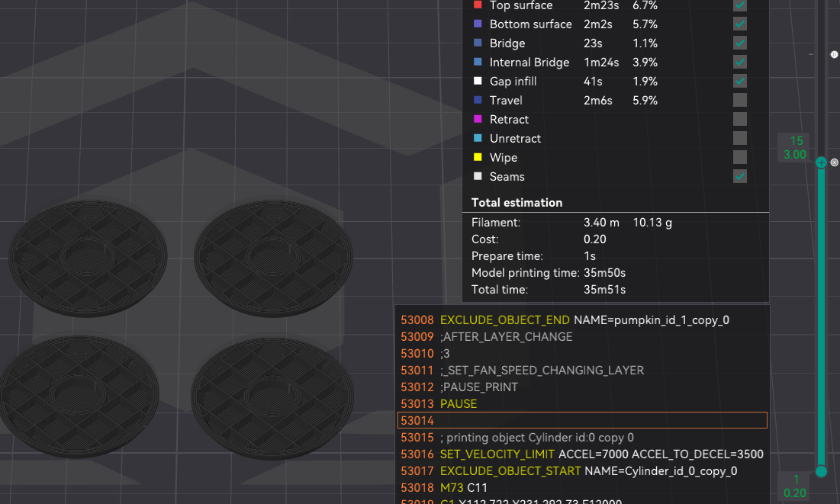The width and height of the screenshot is (840, 504).
Task: Enable the Travel moves checkbox
Action: 739,100
